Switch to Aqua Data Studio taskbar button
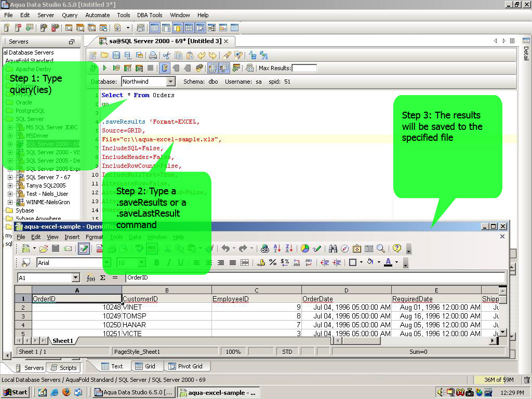The image size is (532, 399). 135,393
